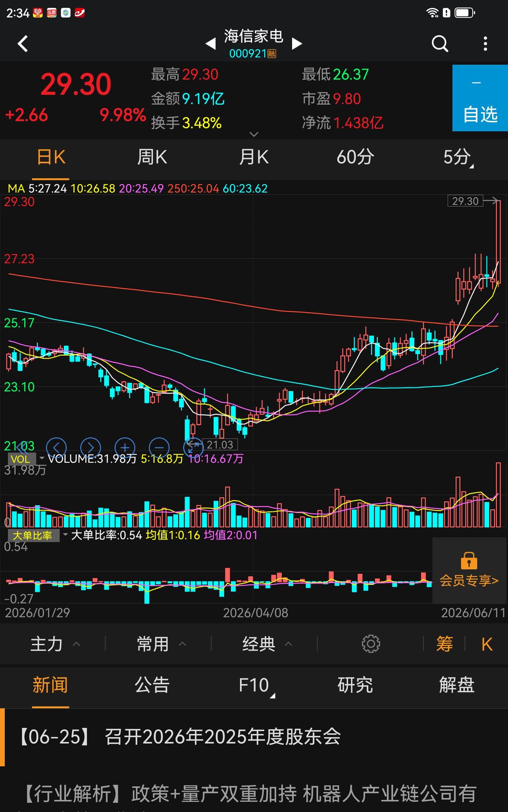Check the battery status icon
Screen dimensions: 508x812
click(x=465, y=13)
